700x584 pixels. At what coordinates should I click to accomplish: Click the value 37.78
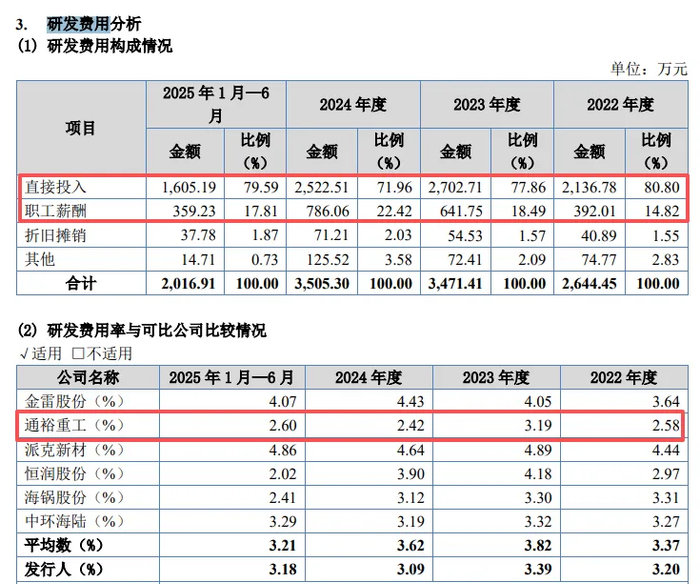(198, 235)
